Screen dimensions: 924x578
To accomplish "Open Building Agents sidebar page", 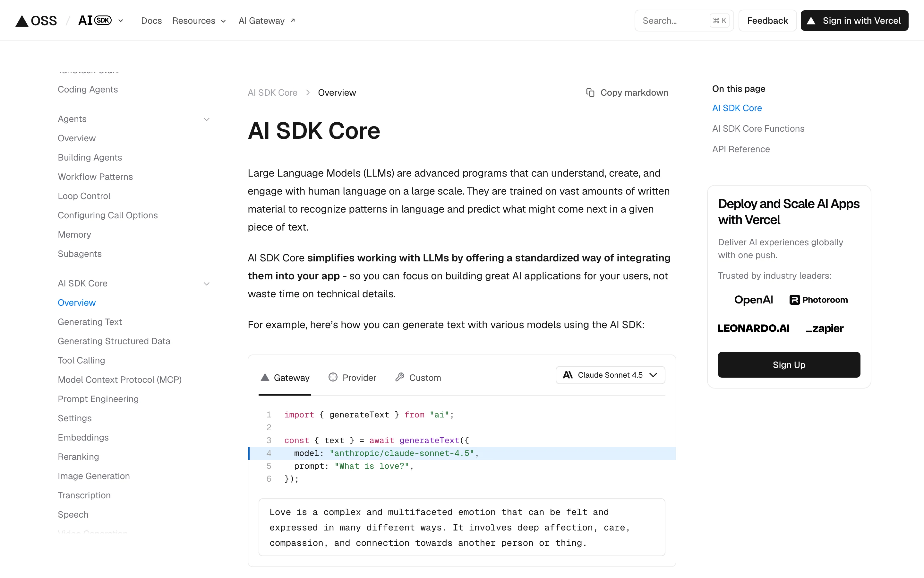I will pyautogui.click(x=90, y=157).
